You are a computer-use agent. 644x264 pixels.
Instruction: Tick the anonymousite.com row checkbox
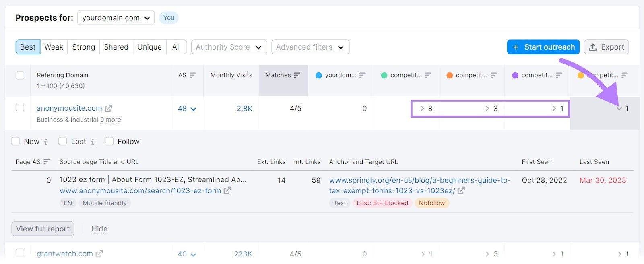pos(20,107)
